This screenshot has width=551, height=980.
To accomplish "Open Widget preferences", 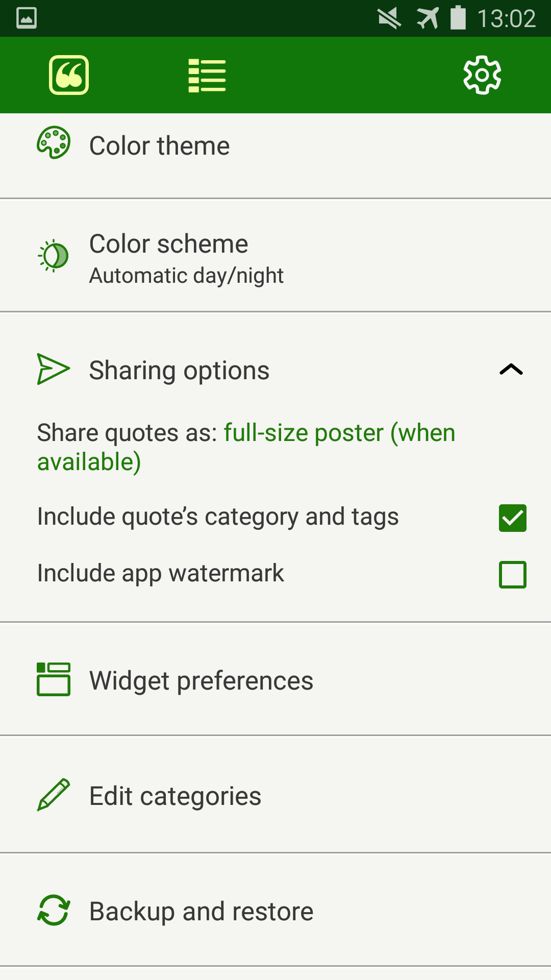I will [201, 681].
